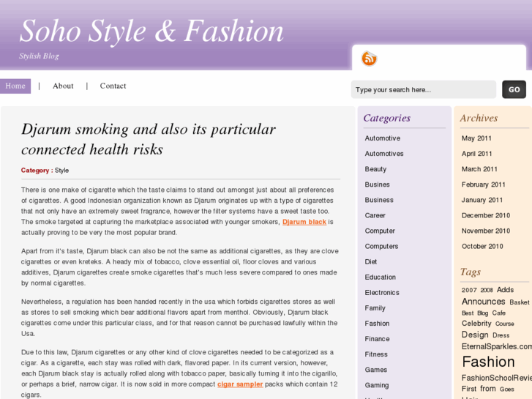The image size is (532, 399).
Task: Open the April 2011 archive
Action: (476, 154)
